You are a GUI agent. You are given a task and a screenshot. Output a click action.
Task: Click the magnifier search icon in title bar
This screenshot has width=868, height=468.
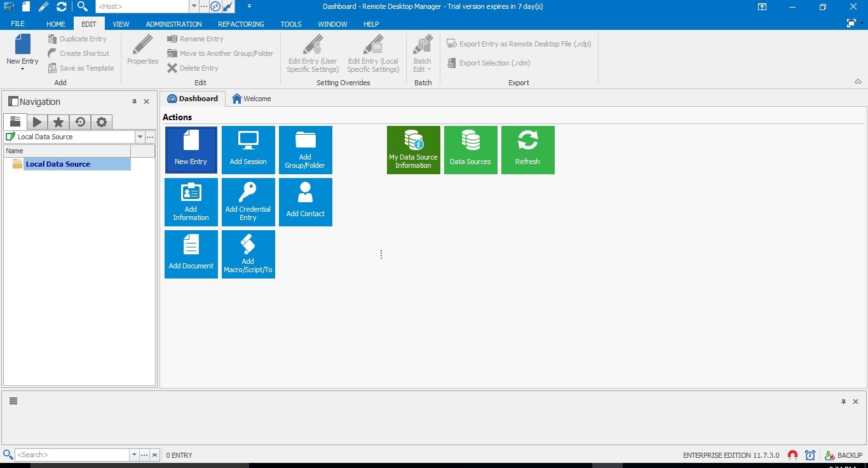(82, 6)
